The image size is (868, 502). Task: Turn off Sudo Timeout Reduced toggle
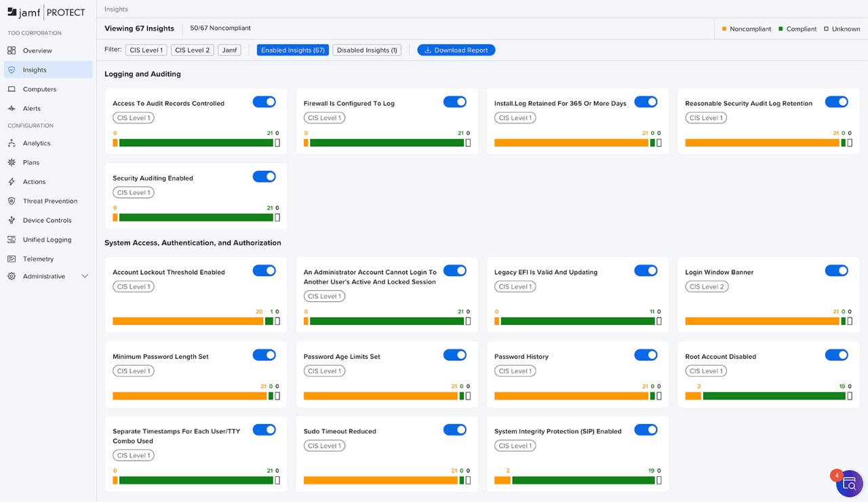455,429
